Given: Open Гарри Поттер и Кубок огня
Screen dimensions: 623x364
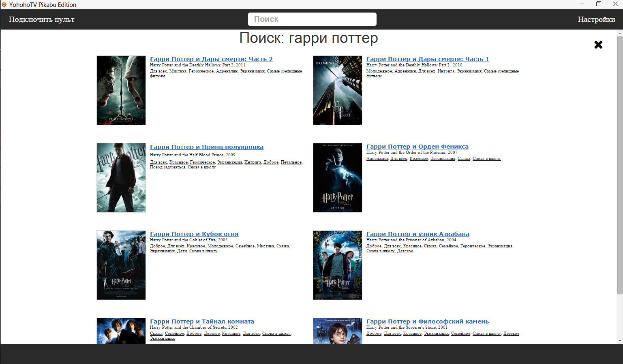Looking at the screenshot, I should coord(194,234).
